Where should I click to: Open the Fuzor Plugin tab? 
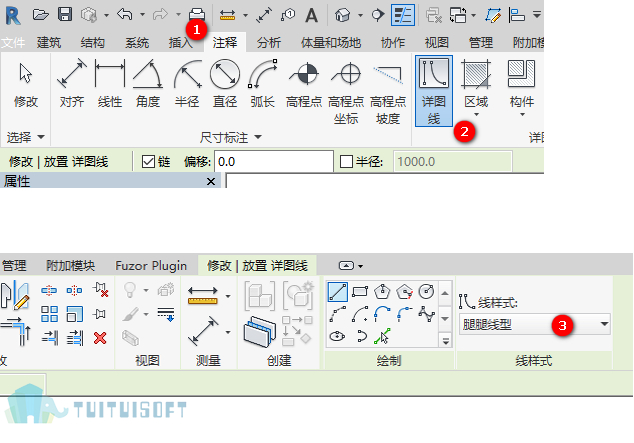tap(151, 266)
